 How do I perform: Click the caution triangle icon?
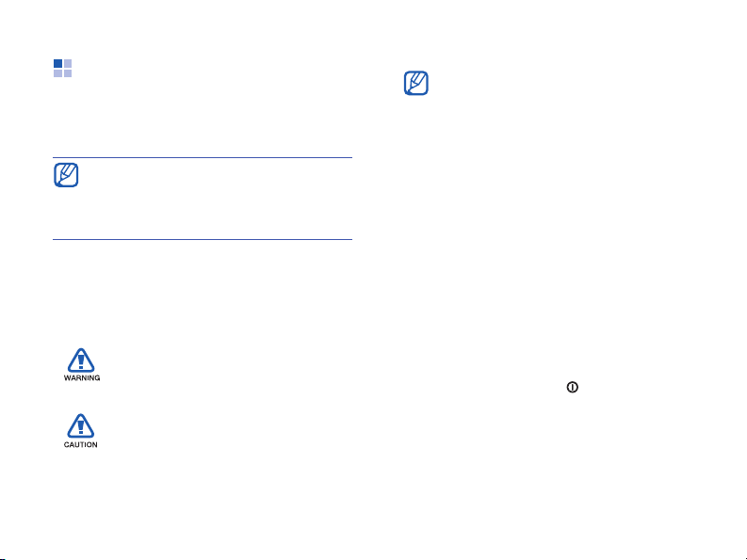pos(80,425)
